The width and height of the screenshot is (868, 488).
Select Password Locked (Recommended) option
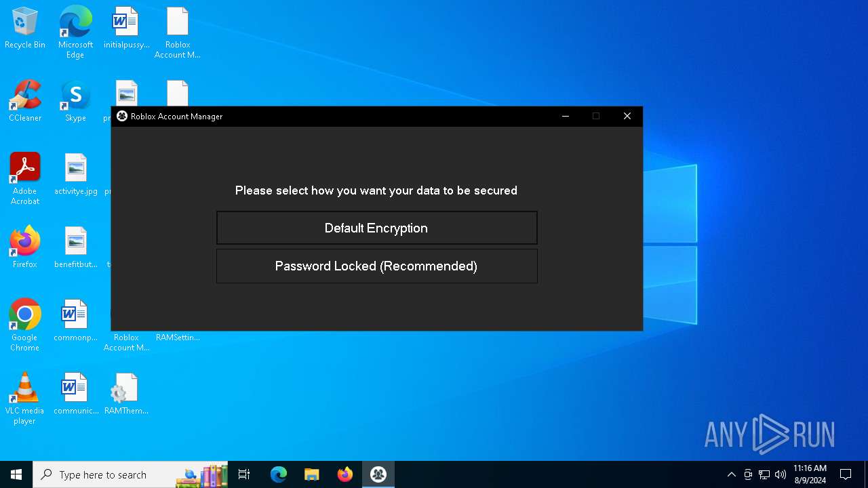point(376,266)
